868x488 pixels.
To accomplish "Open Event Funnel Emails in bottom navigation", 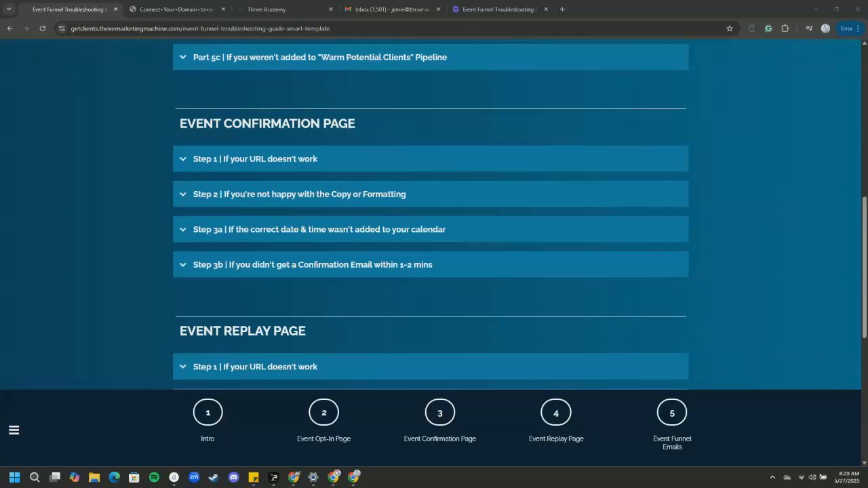I will point(672,443).
